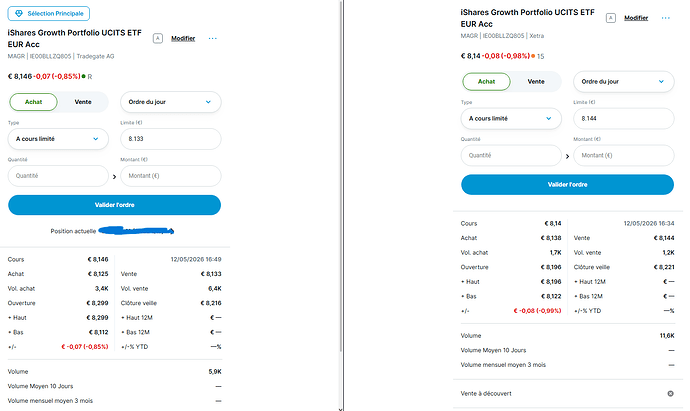Click the A badge icon in right Xetra panel
Image resolution: width=690 pixels, height=411 pixels.
pyautogui.click(x=610, y=18)
